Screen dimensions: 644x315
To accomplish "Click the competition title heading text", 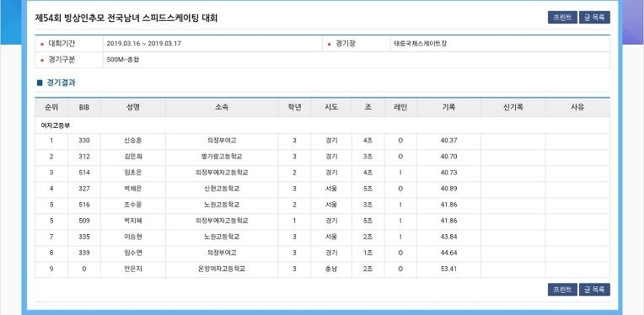I will [126, 18].
